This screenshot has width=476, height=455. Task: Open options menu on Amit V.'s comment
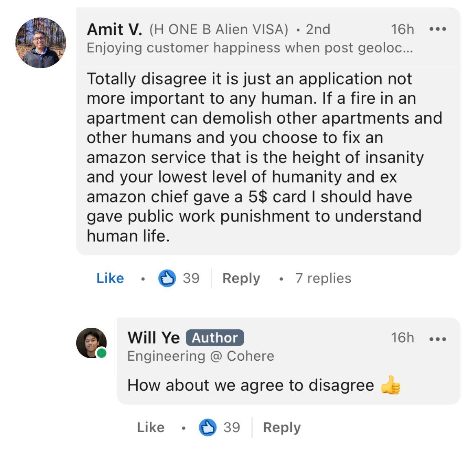pyautogui.click(x=438, y=29)
